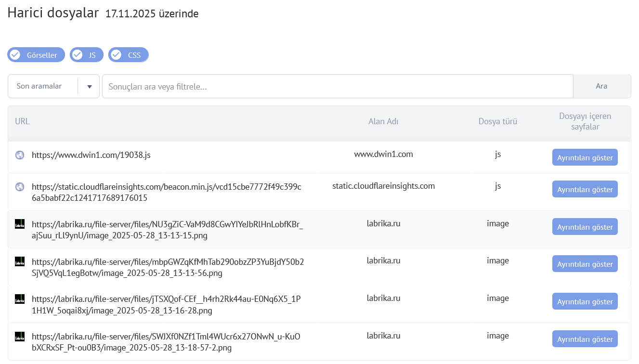
Task: Expand recent searches using the arrow button
Action: coord(89,86)
